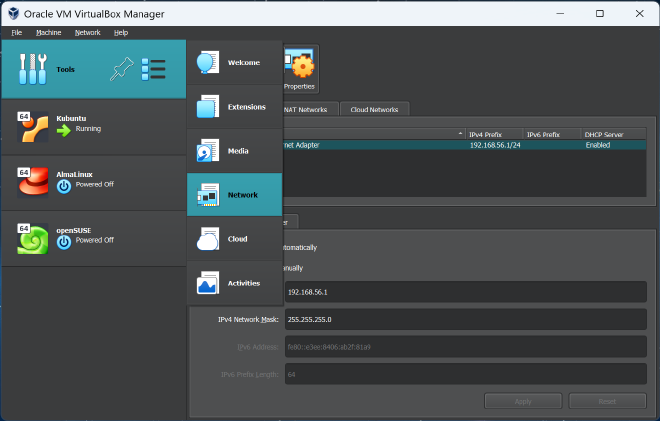Image resolution: width=660 pixels, height=421 pixels.
Task: Open the File menu
Action: tap(17, 32)
